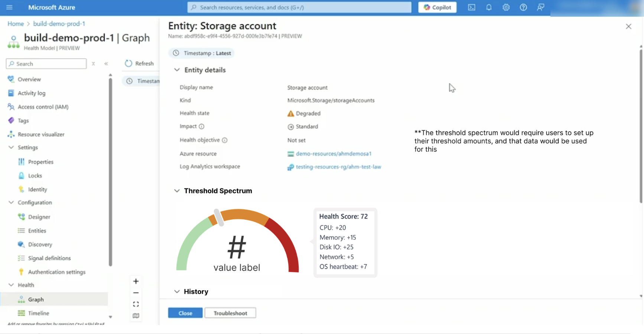
Task: Open build-demo-prod-1 breadcrumb link
Action: click(59, 24)
